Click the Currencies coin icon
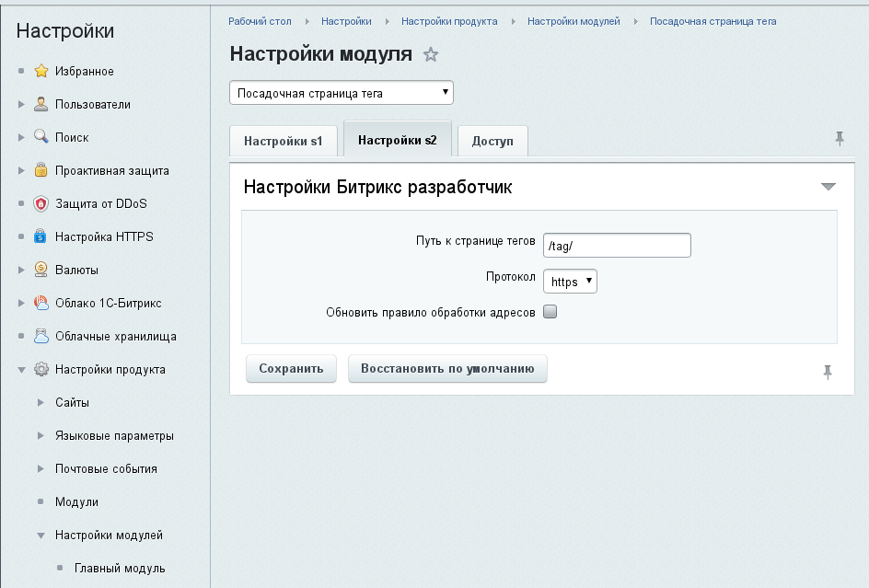Screen dimensions: 869x588 pyautogui.click(x=41, y=271)
